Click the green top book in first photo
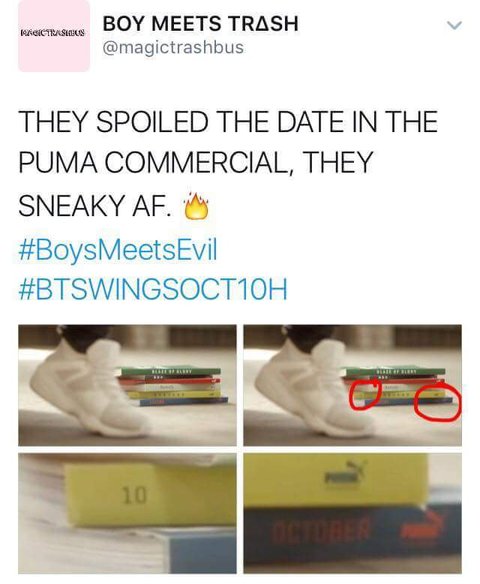The image size is (480, 584). coord(170,371)
